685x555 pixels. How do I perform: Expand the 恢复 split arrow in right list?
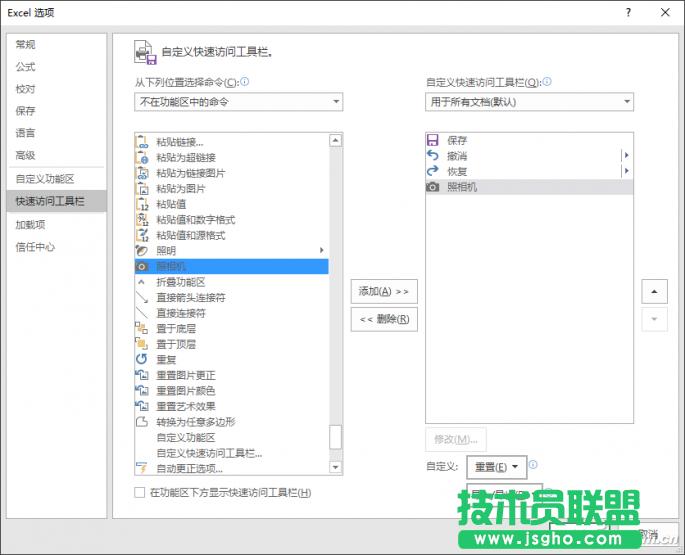[x=626, y=171]
